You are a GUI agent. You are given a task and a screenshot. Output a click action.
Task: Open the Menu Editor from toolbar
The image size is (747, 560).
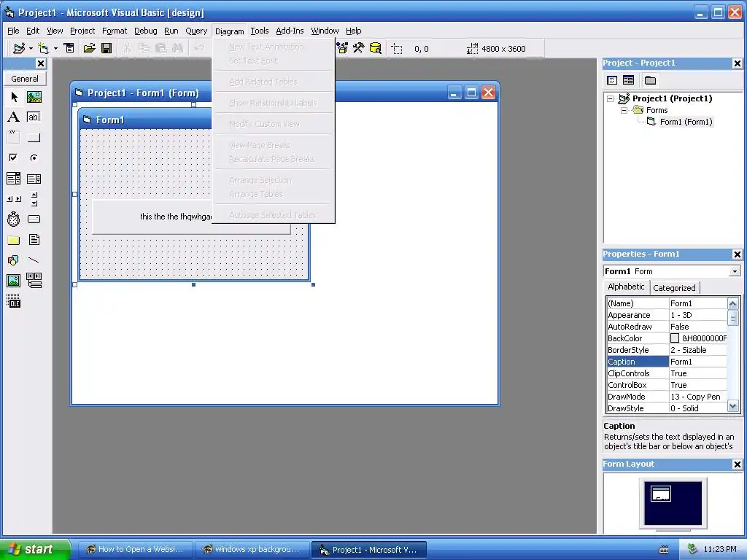[69, 48]
